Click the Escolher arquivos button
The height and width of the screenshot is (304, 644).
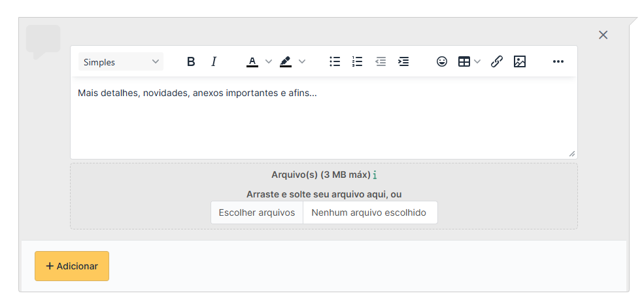[257, 212]
